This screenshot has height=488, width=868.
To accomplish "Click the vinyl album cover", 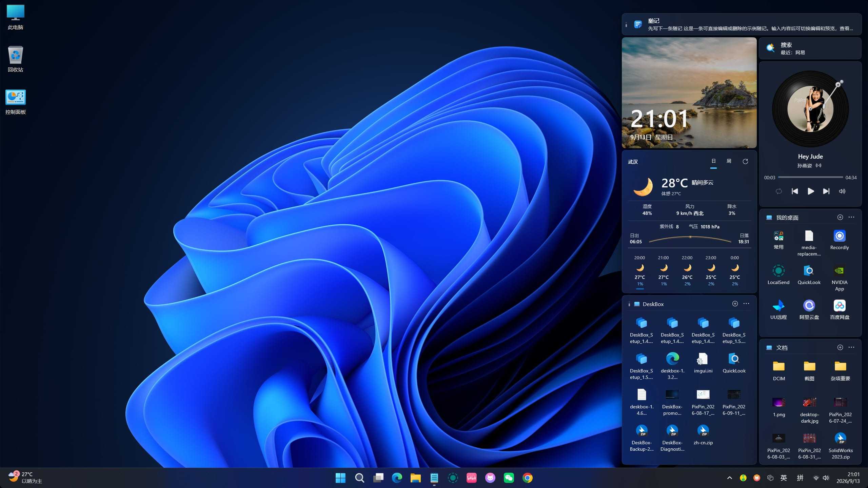I will tap(810, 109).
